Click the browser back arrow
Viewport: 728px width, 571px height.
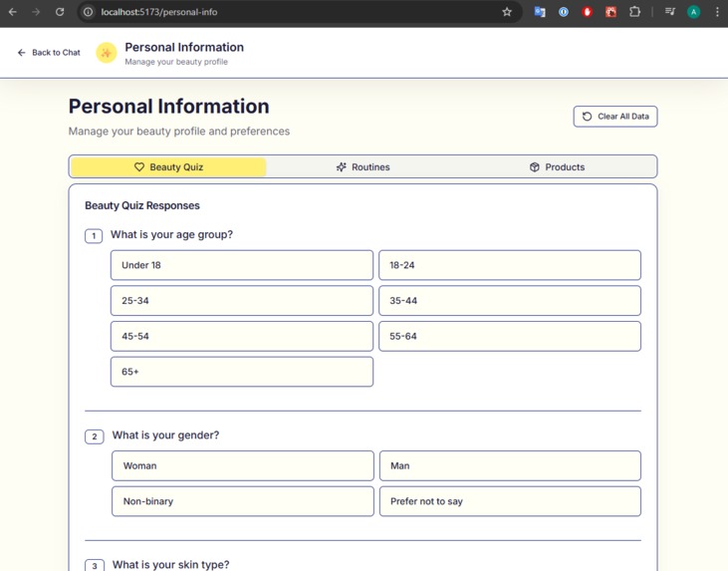(13, 12)
